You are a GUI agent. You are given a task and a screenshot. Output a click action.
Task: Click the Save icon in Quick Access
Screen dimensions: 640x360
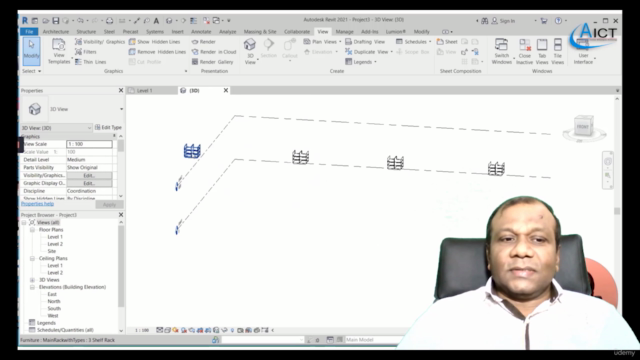(56, 20)
